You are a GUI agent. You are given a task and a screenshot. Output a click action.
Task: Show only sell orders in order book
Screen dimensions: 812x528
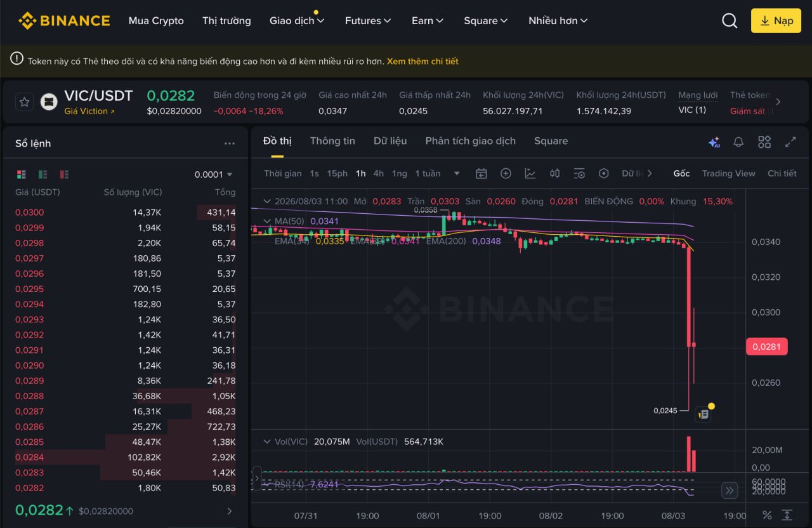point(64,175)
